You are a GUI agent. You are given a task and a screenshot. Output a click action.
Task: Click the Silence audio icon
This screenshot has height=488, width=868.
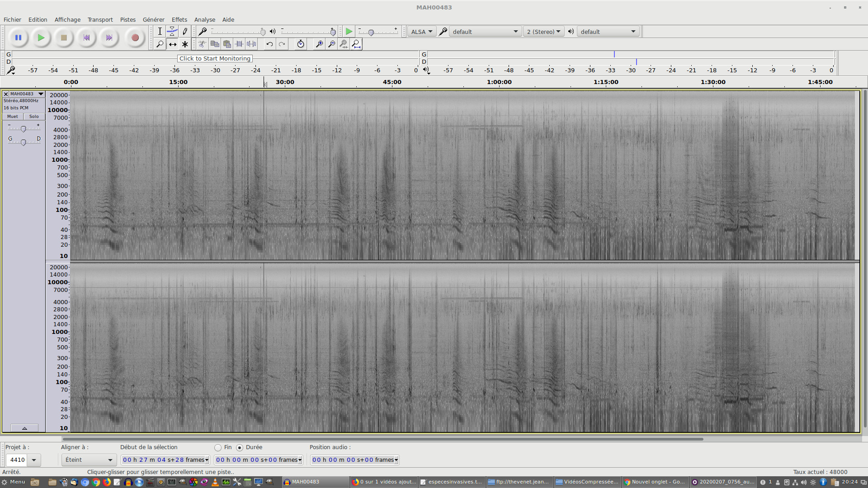[251, 44]
